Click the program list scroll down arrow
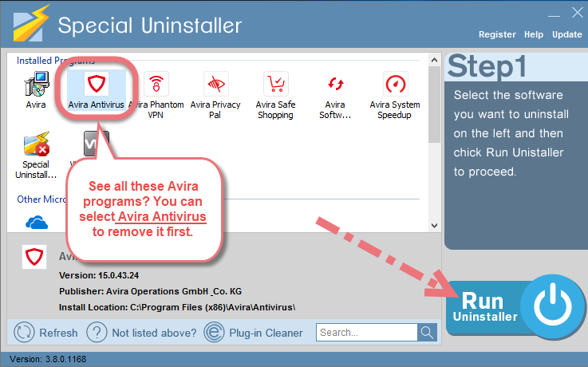Viewport: 588px width, 367px height. [x=434, y=226]
